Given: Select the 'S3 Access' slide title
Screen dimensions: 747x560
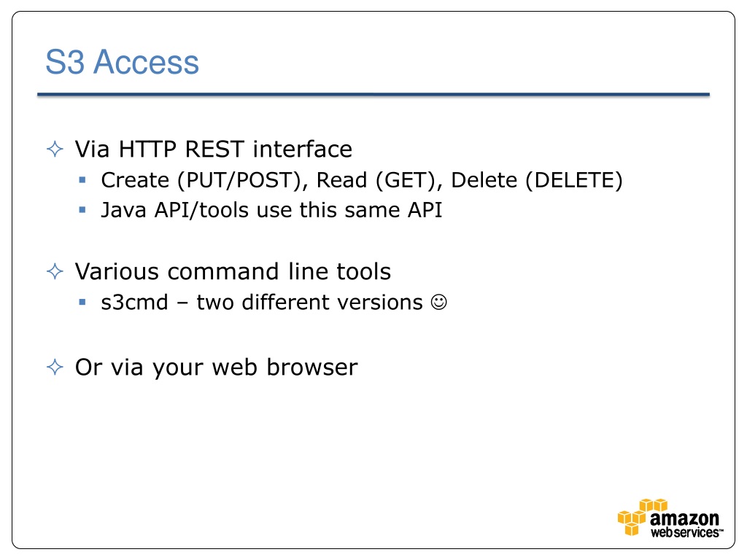Looking at the screenshot, I should (122, 62).
